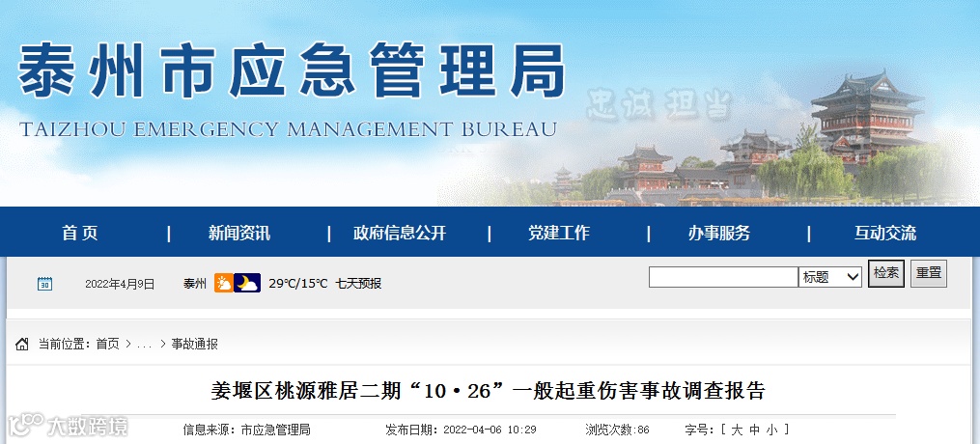Click TAIZHOU EMERGENCY MANAGEMENT BUREAU subtitle
Image resolution: width=980 pixels, height=444 pixels.
[288, 129]
